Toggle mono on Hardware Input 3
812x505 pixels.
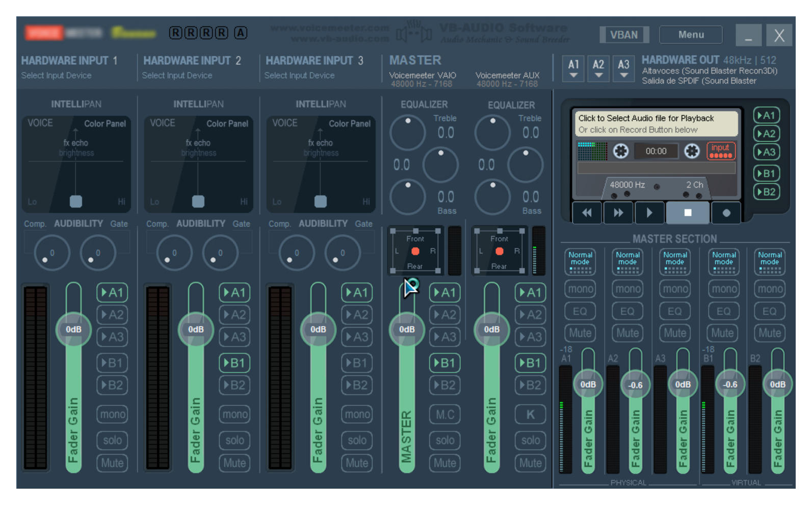pyautogui.click(x=357, y=414)
